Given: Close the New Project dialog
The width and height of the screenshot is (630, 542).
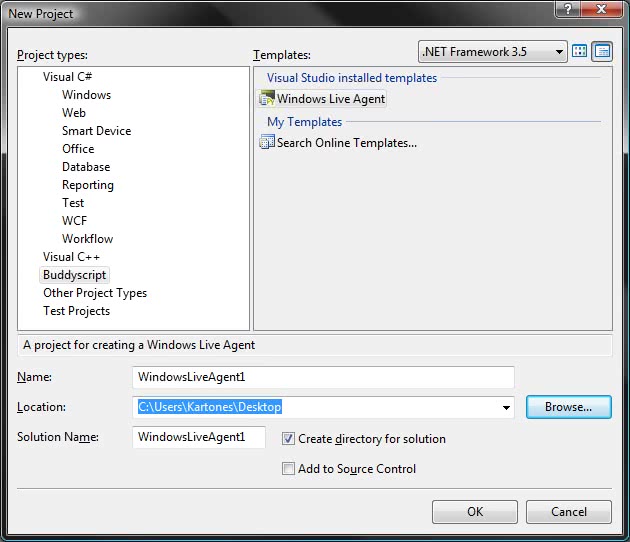Looking at the screenshot, I should (x=601, y=9).
